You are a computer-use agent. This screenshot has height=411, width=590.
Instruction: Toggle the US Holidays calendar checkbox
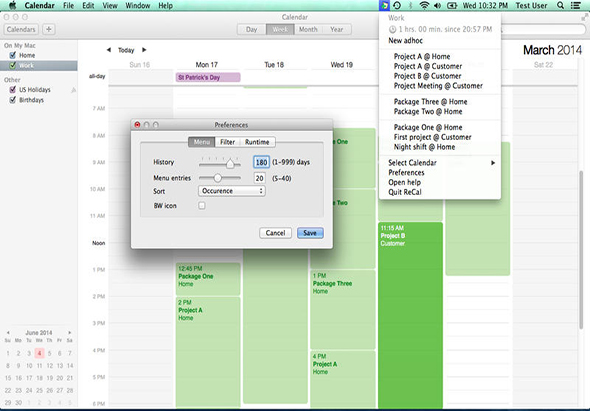[12, 90]
